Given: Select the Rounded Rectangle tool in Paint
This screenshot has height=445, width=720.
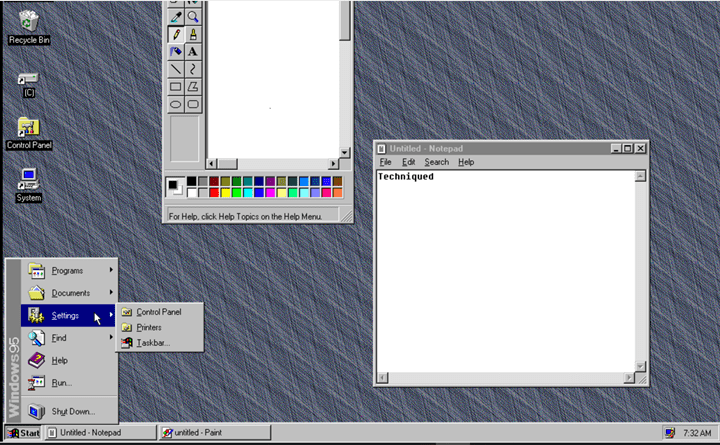Looking at the screenshot, I should point(193,104).
